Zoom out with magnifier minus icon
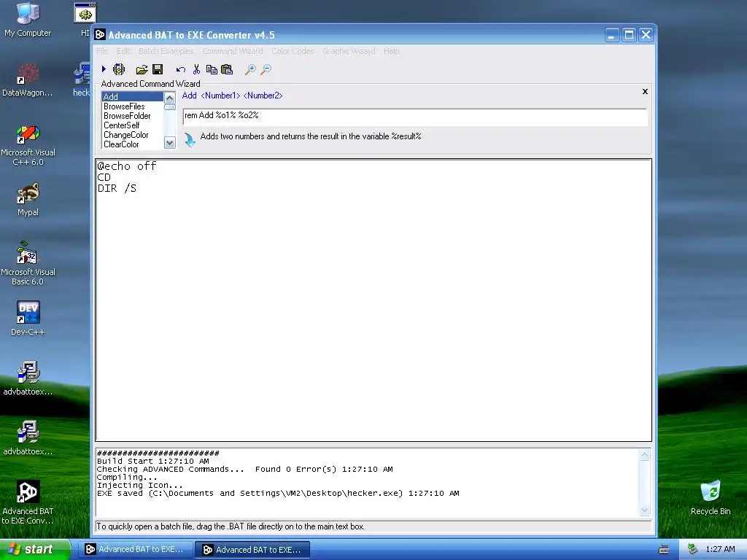Viewport: 747px width, 560px height. coord(266,70)
